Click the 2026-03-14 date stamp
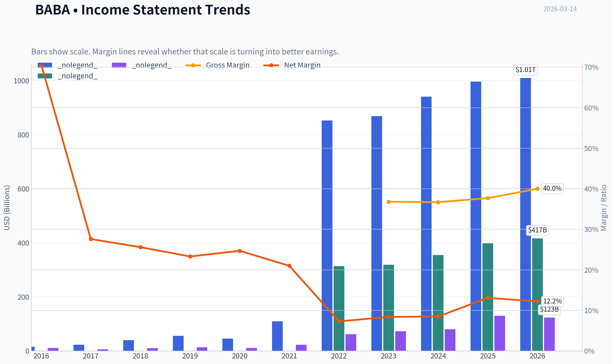This screenshot has width=612, height=364. coord(560,9)
